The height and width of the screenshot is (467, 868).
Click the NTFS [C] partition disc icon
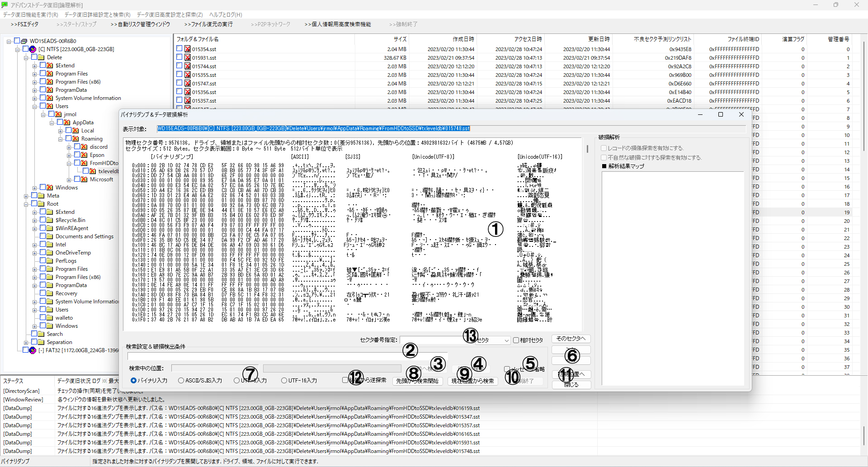coord(33,49)
